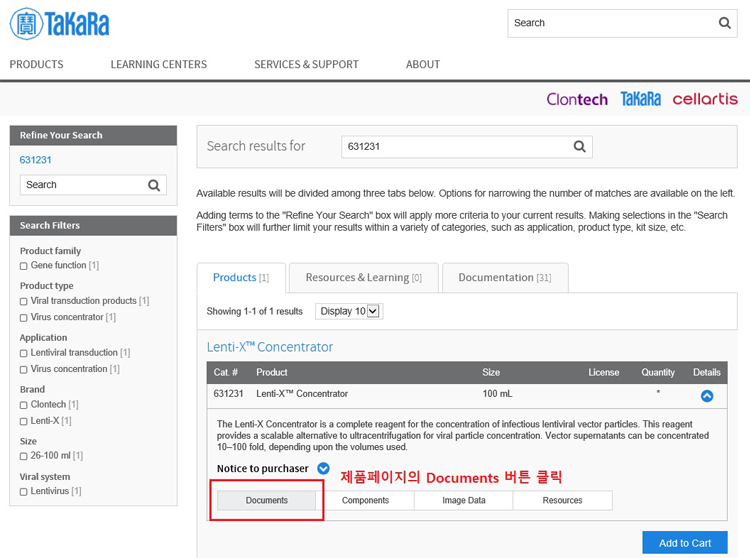Click the Notice to purchaser label

click(263, 468)
